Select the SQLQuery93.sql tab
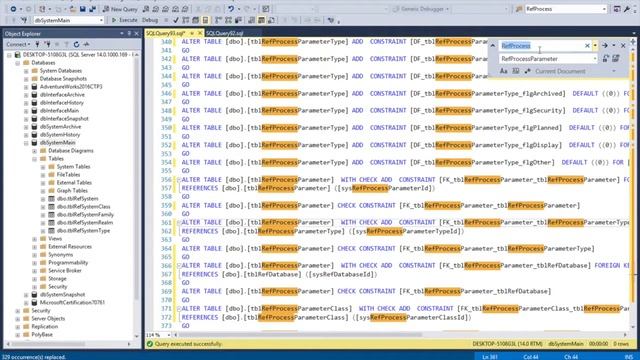 165,33
